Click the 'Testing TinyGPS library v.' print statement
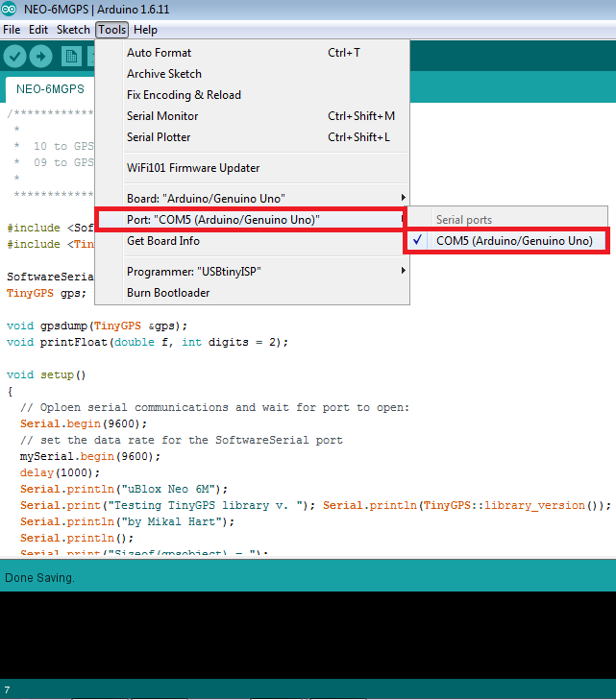The image size is (616, 700). [167, 505]
